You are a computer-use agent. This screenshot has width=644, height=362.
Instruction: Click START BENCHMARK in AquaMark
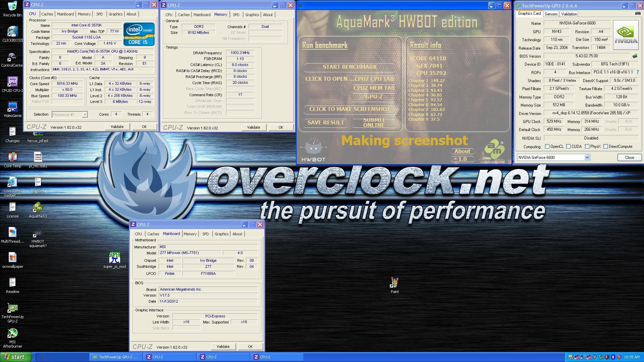(x=350, y=67)
